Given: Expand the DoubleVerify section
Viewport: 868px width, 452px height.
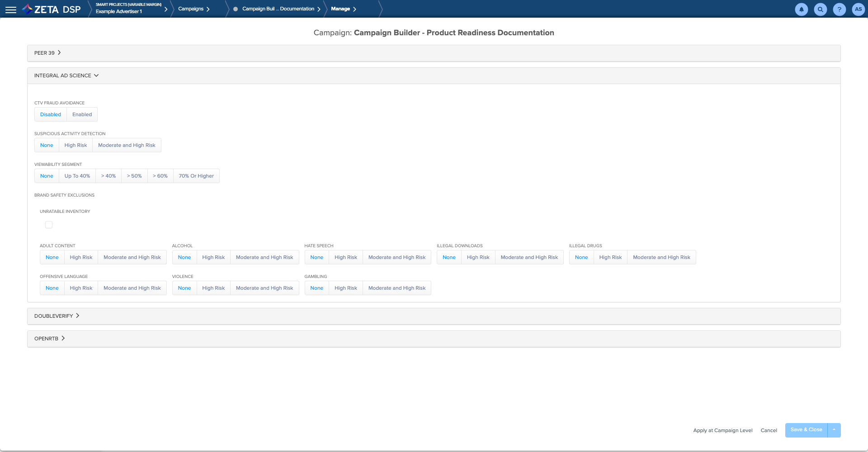Looking at the screenshot, I should (x=57, y=316).
